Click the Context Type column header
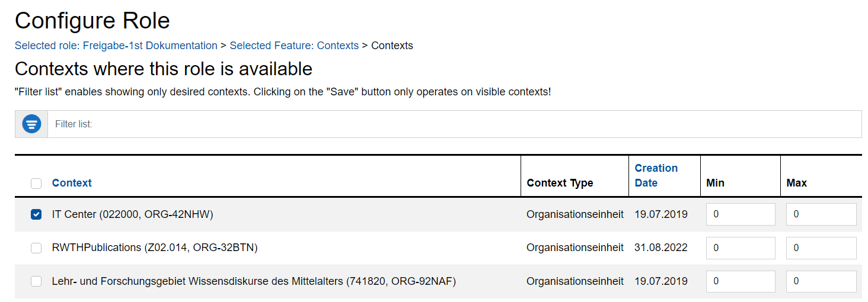Viewport: 868px width, 302px height. click(560, 183)
